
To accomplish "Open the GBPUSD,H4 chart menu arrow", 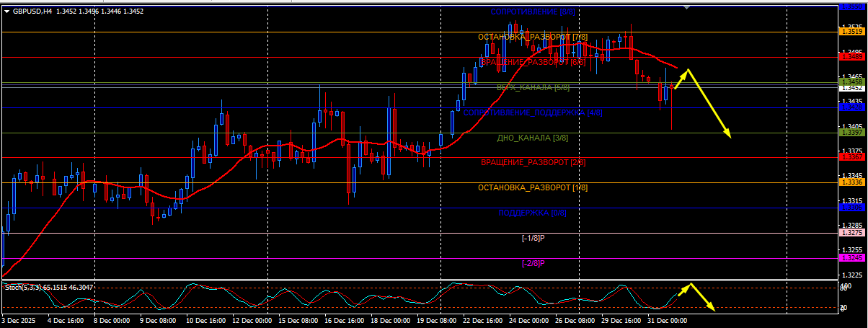I will 6,12.
